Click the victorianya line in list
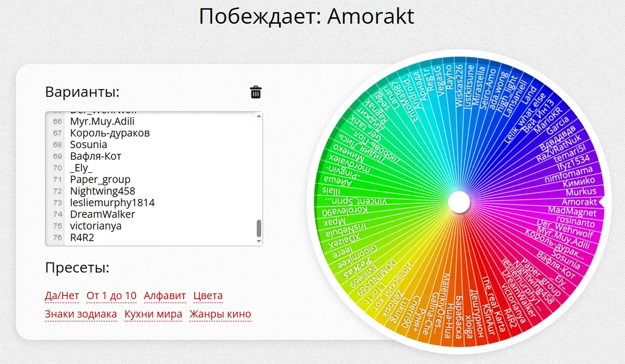 click(96, 226)
